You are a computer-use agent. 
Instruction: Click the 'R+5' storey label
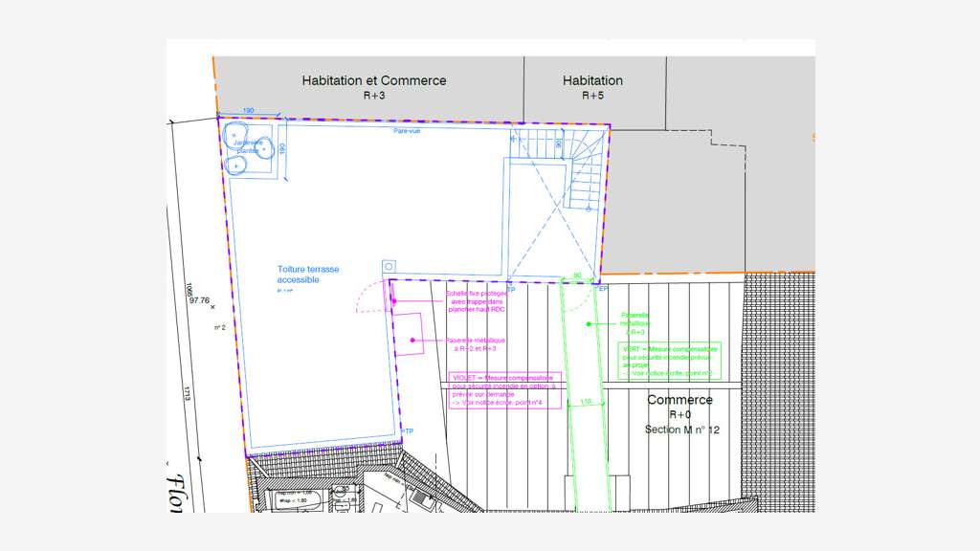[592, 96]
